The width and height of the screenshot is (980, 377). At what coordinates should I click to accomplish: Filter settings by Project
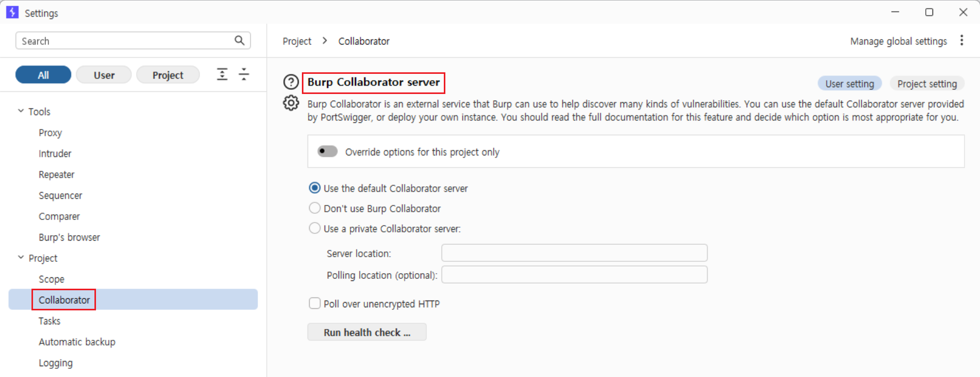point(168,75)
